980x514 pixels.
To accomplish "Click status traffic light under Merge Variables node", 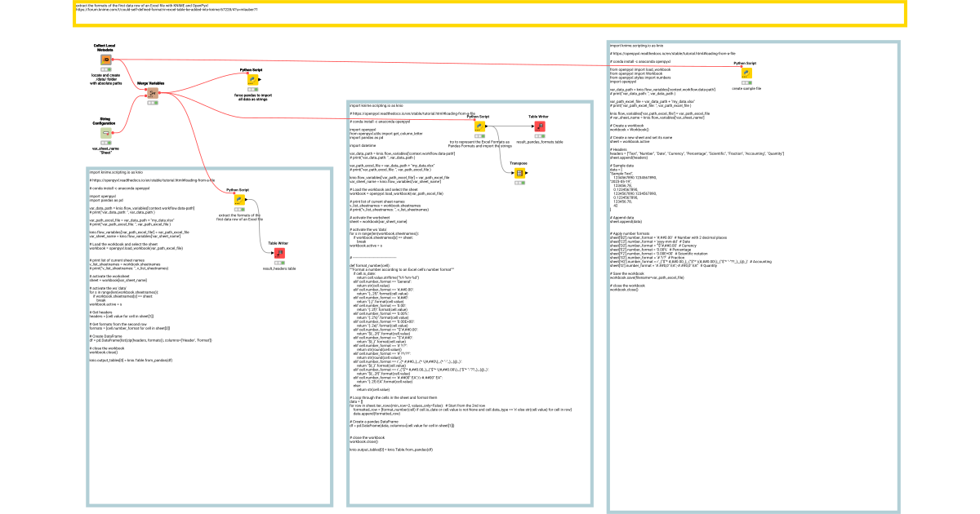I will click(152, 104).
